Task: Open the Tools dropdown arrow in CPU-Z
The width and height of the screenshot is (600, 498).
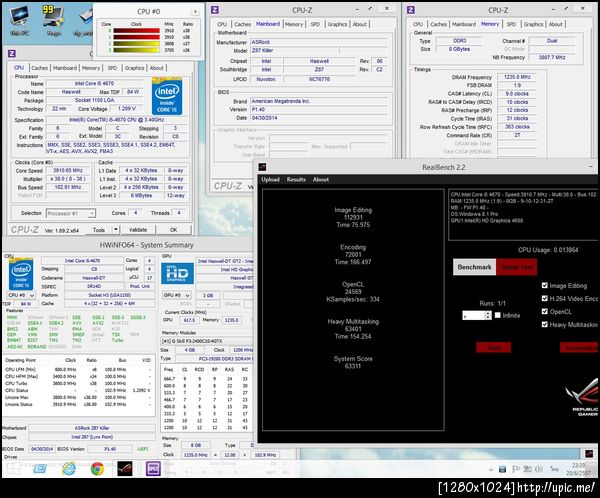Action: tap(116, 230)
